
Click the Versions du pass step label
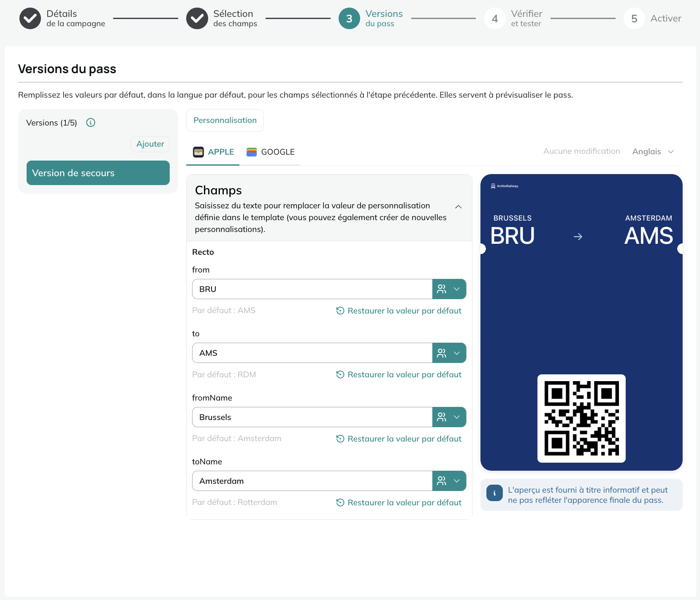pyautogui.click(x=384, y=19)
